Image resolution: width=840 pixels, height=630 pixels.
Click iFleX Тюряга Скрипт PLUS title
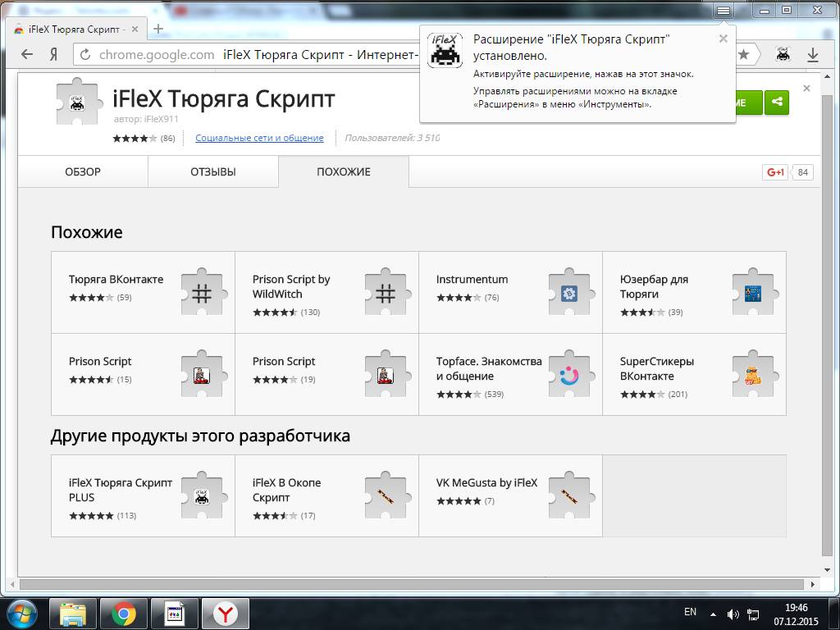coord(121,491)
